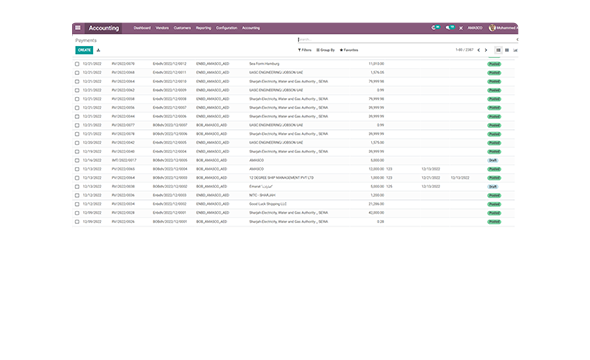The width and height of the screenshot is (590, 360).
Task: Click the CREATE button
Action: click(84, 50)
